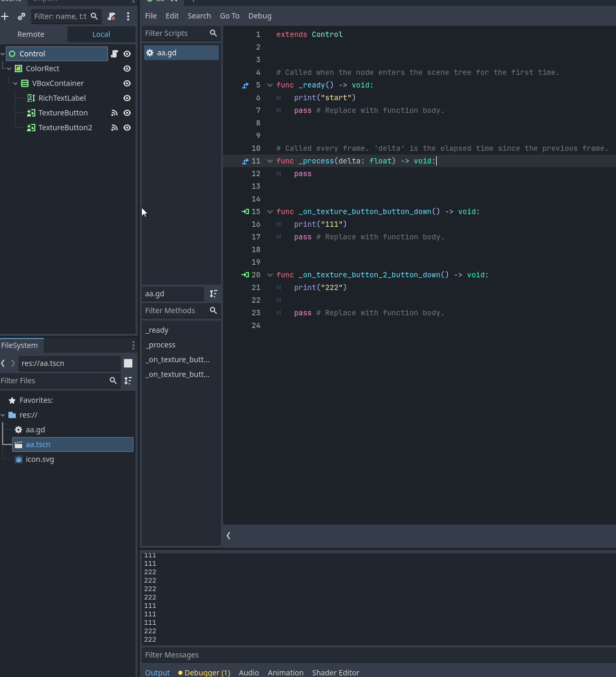
Task: Open the script attached to Control node
Action: coord(114,54)
